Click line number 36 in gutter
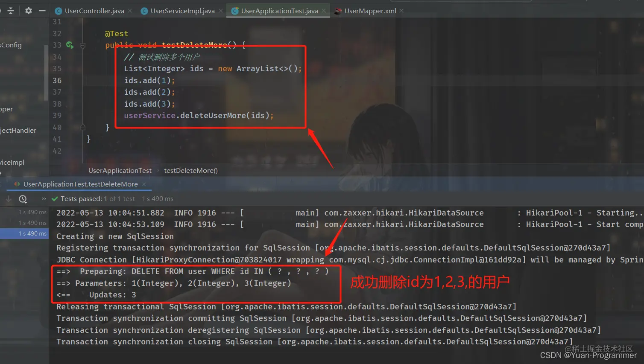Image resolution: width=644 pixels, height=364 pixels. pos(57,81)
